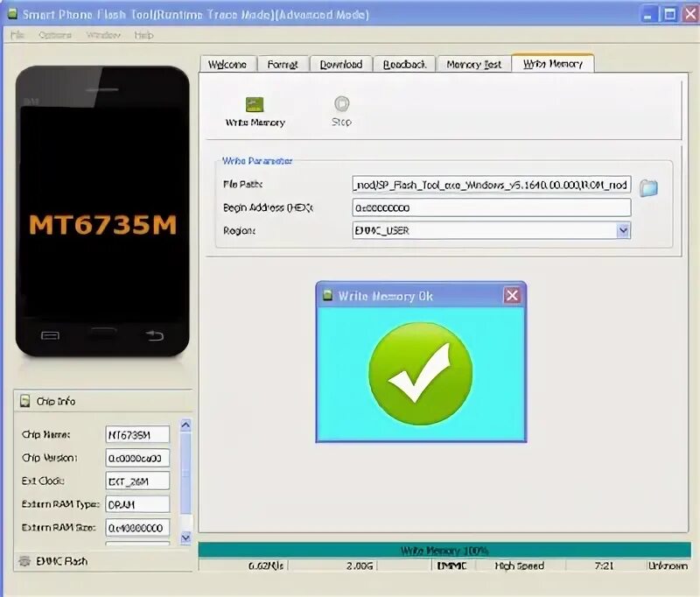Click the transfer speed status bar entry
This screenshot has width=700, height=597.
266,565
